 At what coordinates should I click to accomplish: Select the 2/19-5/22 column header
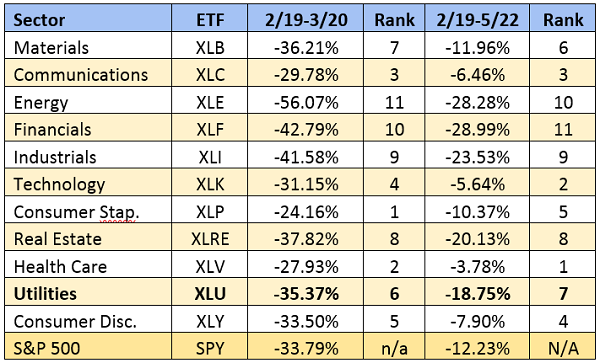[x=477, y=18]
